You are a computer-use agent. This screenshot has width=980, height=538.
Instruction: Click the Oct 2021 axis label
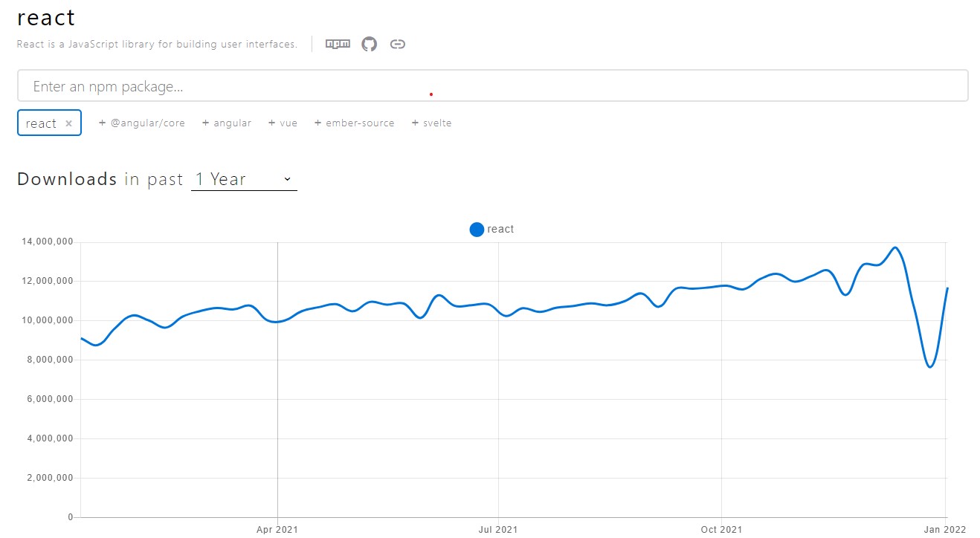tap(721, 529)
